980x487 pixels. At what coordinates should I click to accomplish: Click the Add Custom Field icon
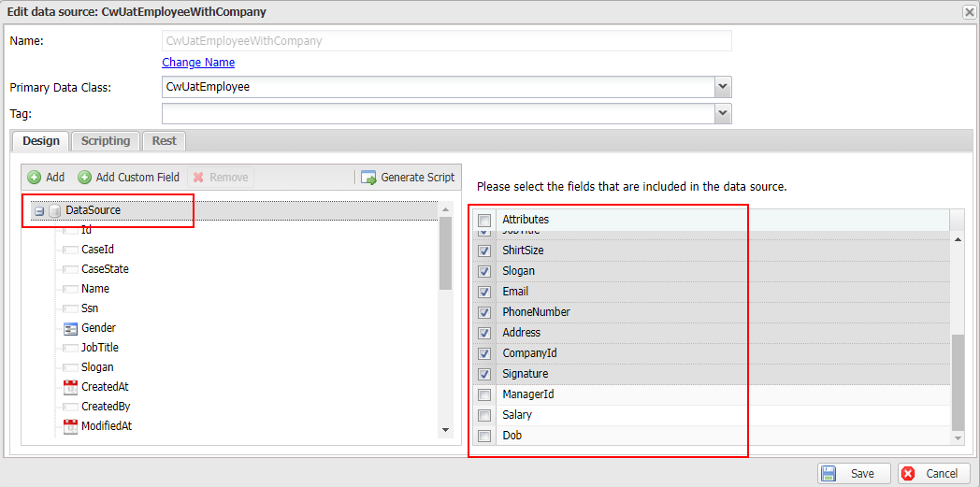coord(84,178)
